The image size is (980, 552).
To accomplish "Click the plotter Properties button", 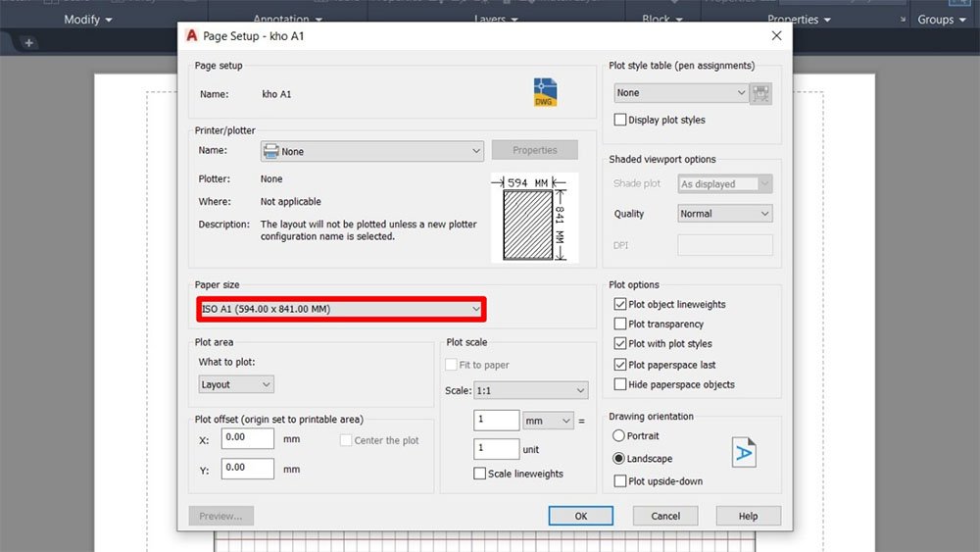I will pos(534,150).
